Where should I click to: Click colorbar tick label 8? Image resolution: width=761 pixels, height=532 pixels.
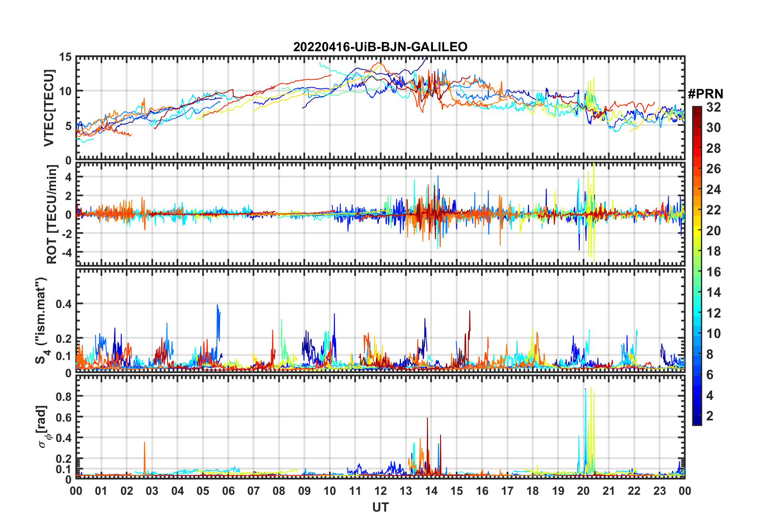(710, 354)
